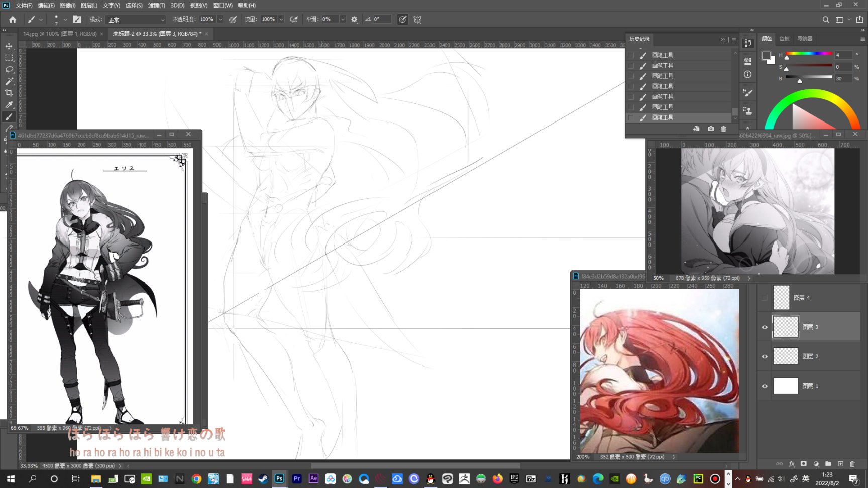The image size is (868, 488).
Task: Open the Info panel icon
Action: click(748, 74)
